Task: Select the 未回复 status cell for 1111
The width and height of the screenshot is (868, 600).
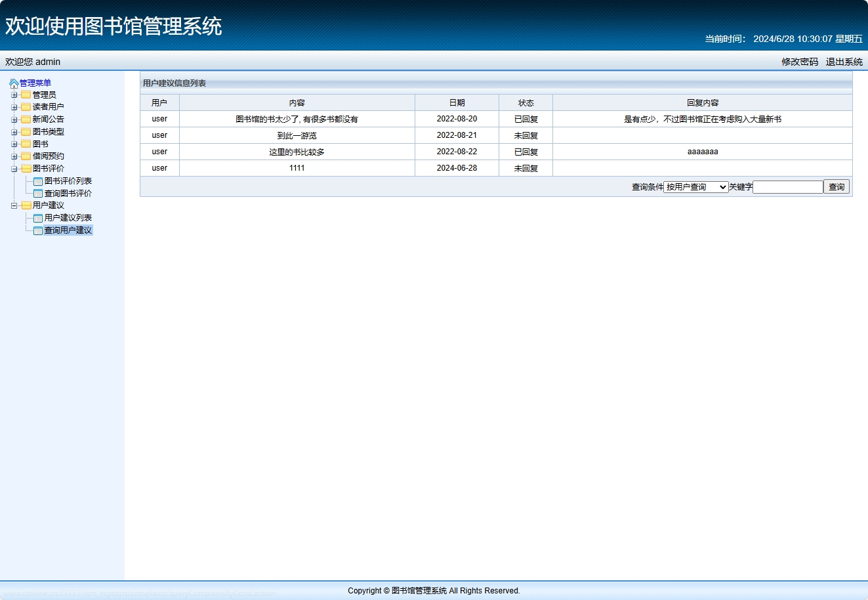Action: point(526,168)
